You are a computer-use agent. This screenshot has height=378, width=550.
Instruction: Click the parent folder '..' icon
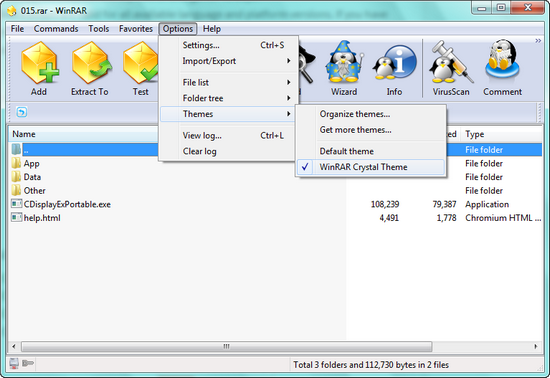coord(16,150)
